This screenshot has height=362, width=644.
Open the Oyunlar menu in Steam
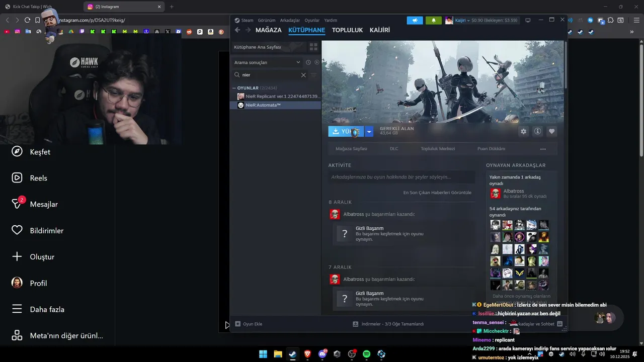[x=312, y=20]
